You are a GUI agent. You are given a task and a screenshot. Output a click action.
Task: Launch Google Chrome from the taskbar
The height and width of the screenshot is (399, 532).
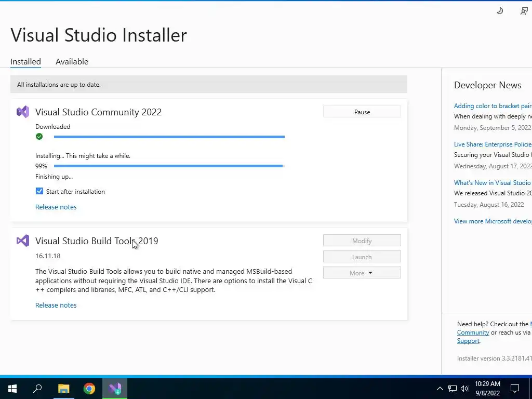pyautogui.click(x=89, y=389)
